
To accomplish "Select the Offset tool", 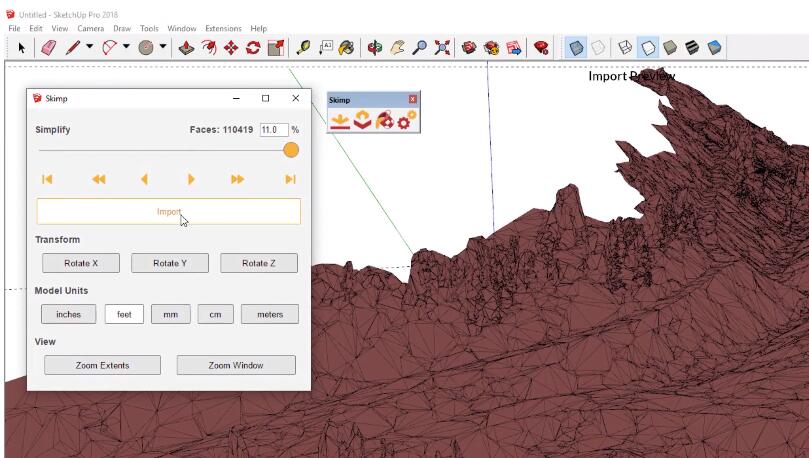I will coord(209,48).
